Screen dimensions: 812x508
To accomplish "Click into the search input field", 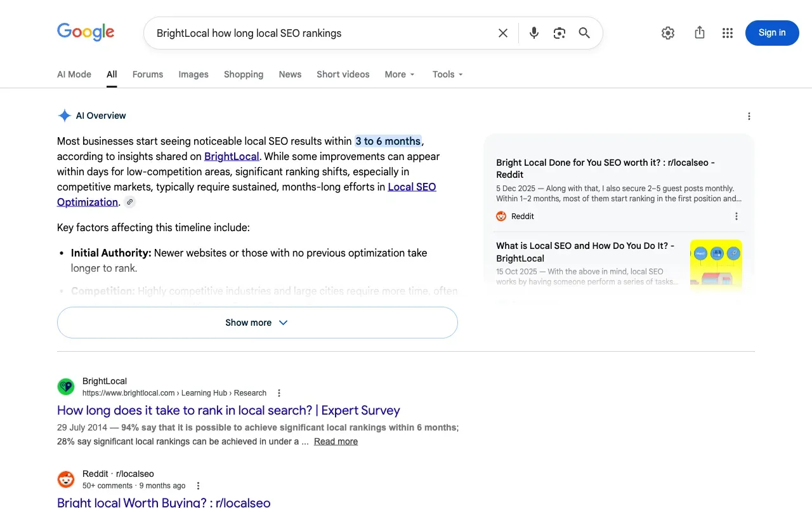I will [x=324, y=33].
